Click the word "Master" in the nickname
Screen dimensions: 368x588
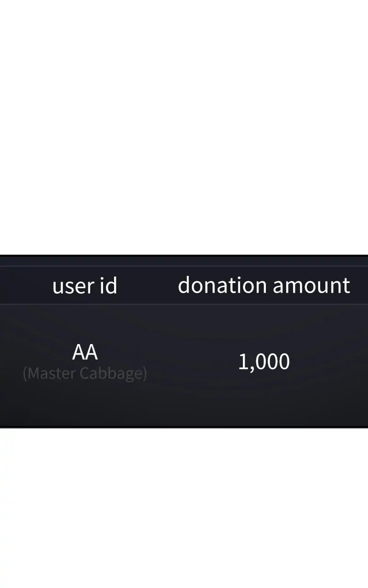pos(51,373)
